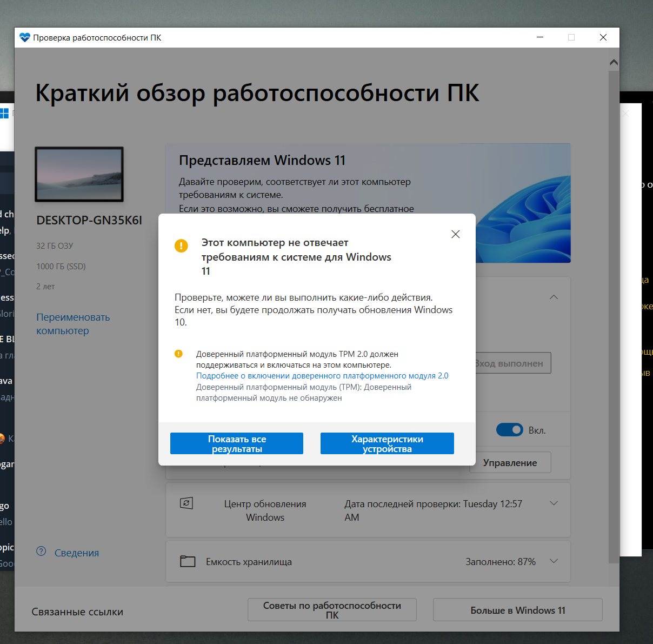
Task: Click the Связанные ссылки label
Action: (77, 612)
